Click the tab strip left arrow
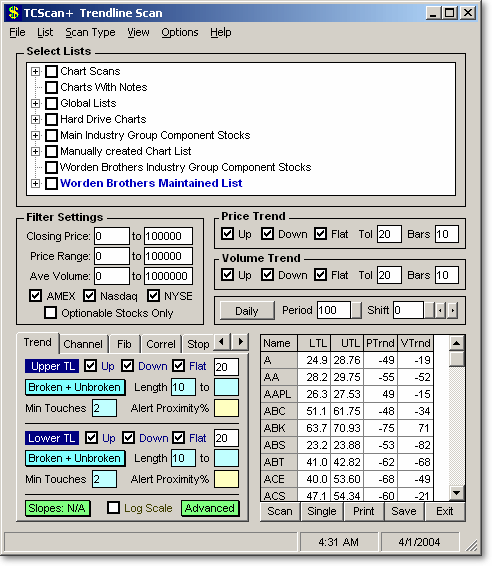 222,342
